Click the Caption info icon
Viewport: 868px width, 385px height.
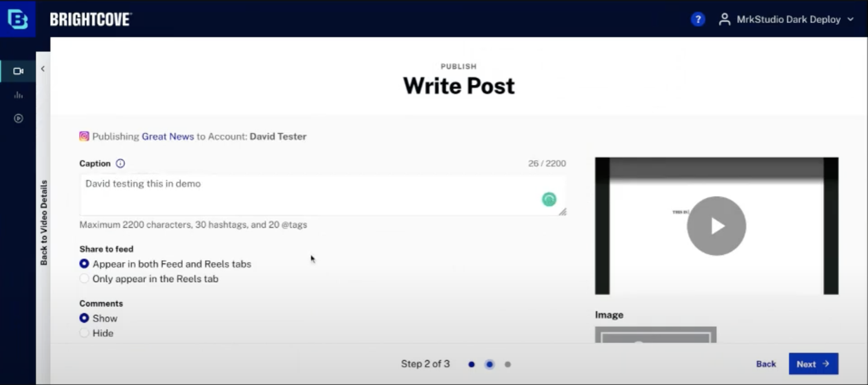(x=120, y=164)
